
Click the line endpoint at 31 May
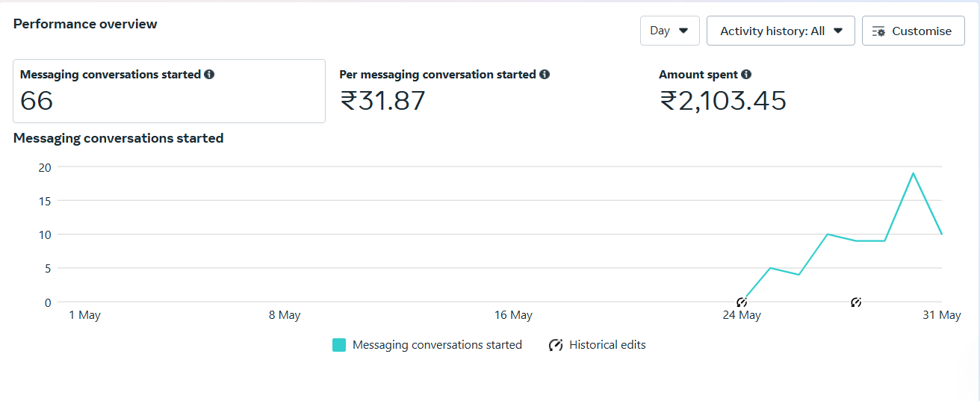[942, 234]
